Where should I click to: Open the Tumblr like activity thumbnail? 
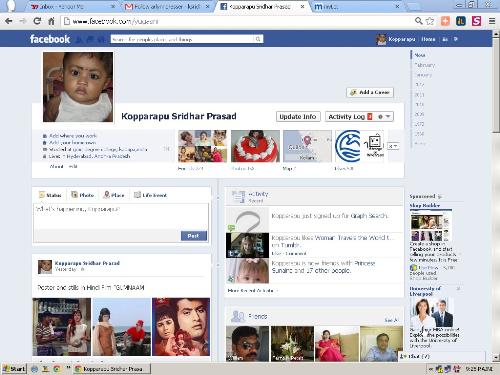click(247, 245)
